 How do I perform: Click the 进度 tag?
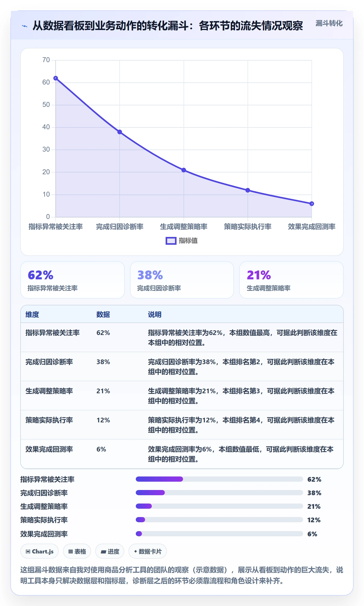pos(110,551)
